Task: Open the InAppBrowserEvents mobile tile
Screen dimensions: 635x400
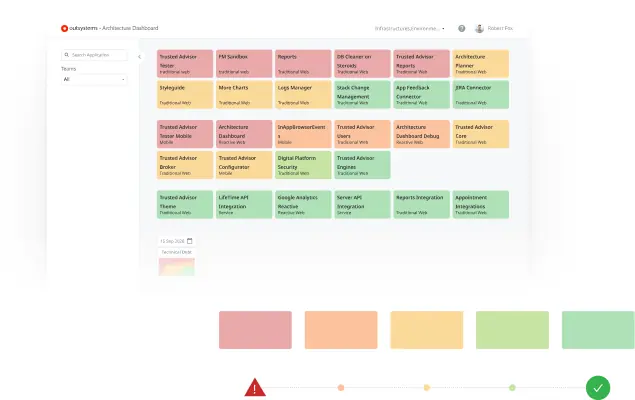Action: pos(303,134)
